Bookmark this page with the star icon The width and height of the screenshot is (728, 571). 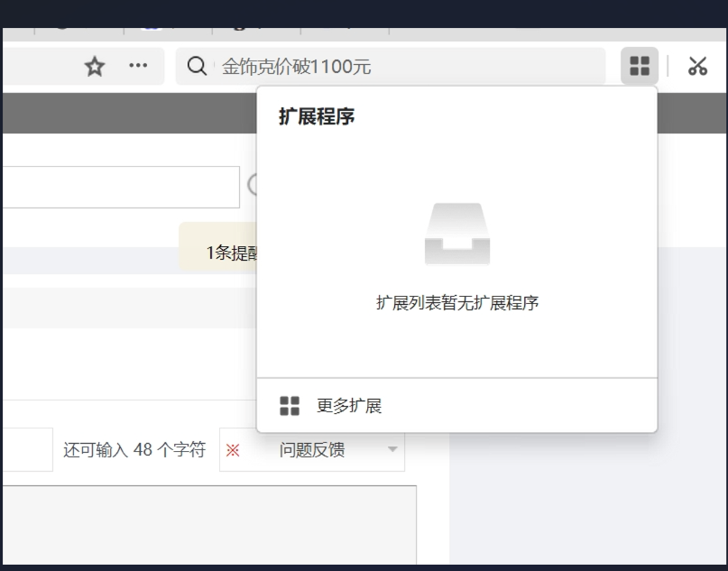(94, 65)
